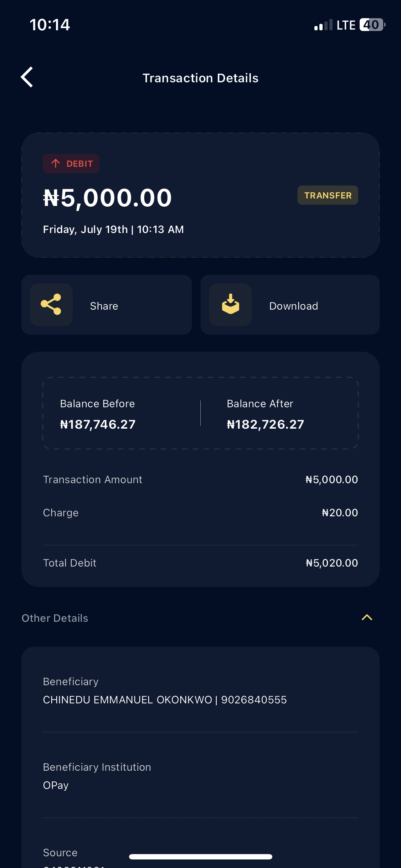Screen dimensions: 401x868
Task: Tap the Other Details section header
Action: 55,618
